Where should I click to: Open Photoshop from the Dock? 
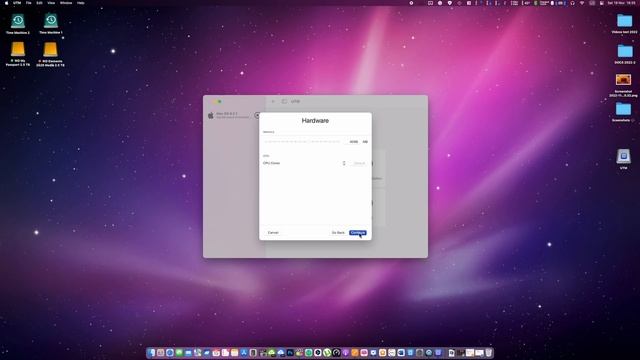click(290, 353)
